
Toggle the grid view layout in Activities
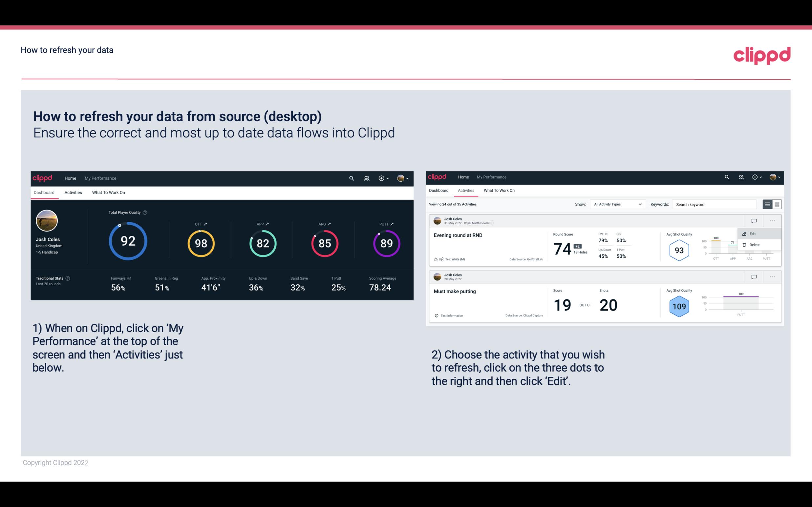click(777, 204)
